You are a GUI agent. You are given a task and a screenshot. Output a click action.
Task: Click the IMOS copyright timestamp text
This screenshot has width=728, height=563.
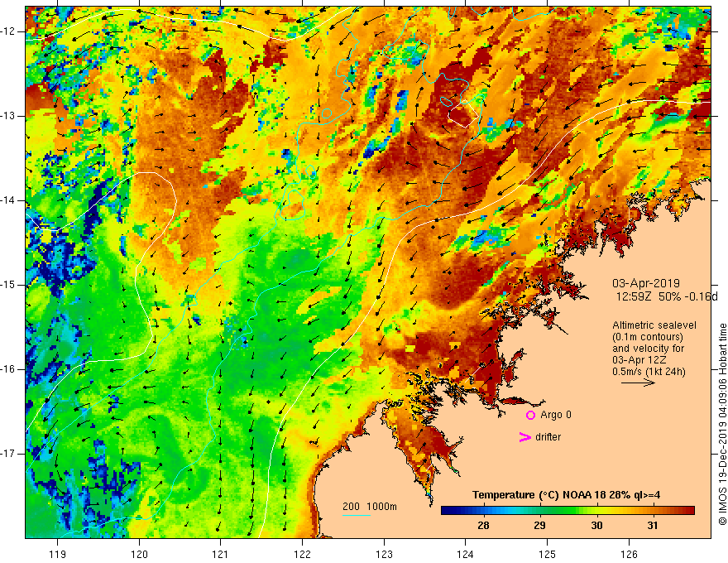click(x=722, y=424)
